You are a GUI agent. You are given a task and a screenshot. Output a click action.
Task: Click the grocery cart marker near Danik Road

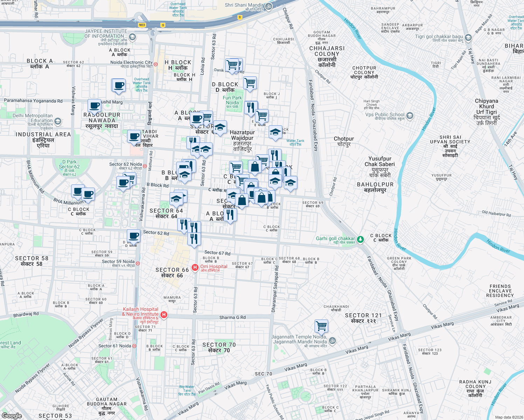tap(232, 65)
